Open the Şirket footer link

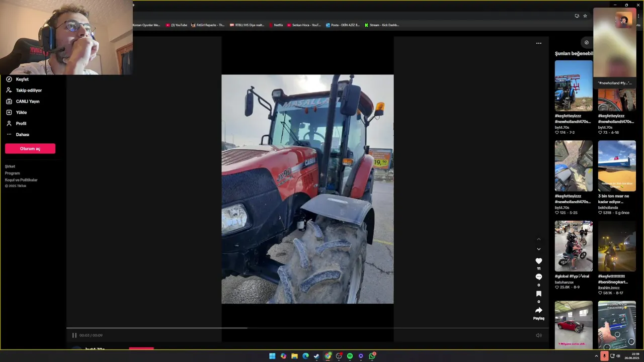(10, 166)
